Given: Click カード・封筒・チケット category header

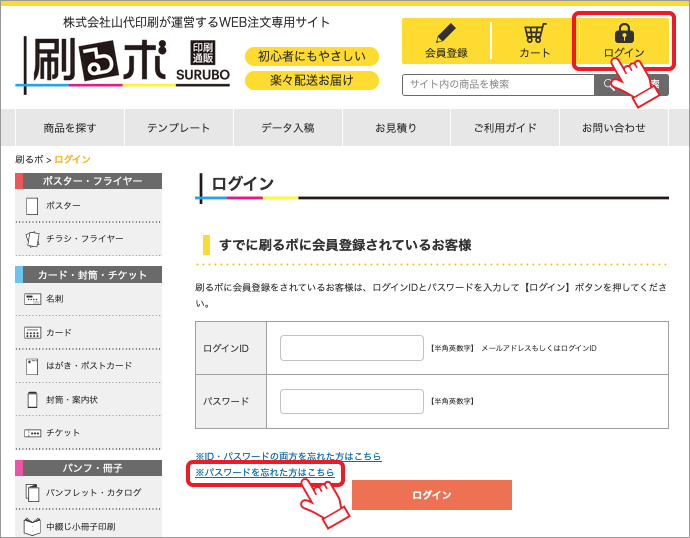Looking at the screenshot, I should [88, 274].
